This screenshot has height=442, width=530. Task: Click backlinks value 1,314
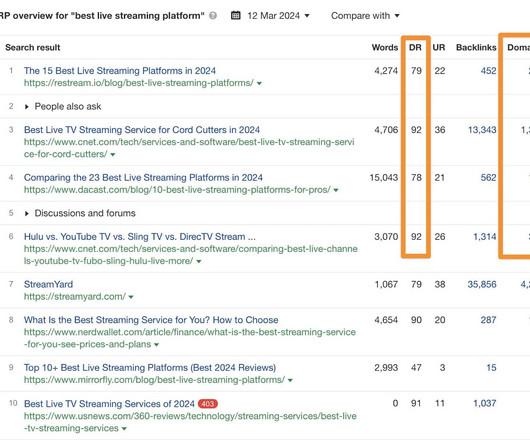(x=485, y=237)
